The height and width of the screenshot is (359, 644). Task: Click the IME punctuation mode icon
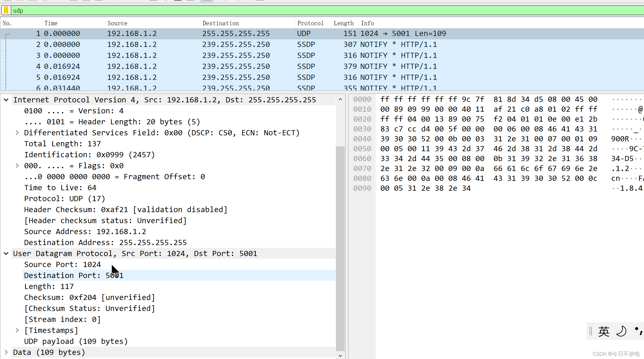(x=638, y=331)
